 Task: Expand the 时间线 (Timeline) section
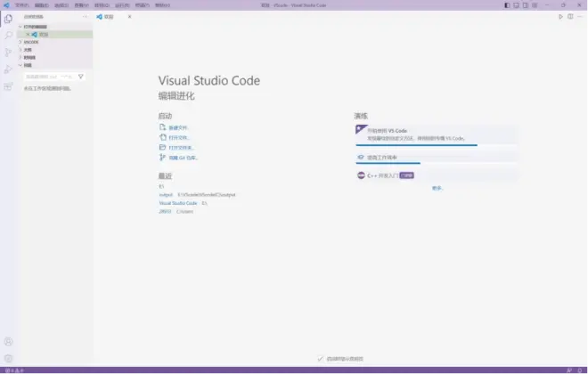click(x=54, y=57)
